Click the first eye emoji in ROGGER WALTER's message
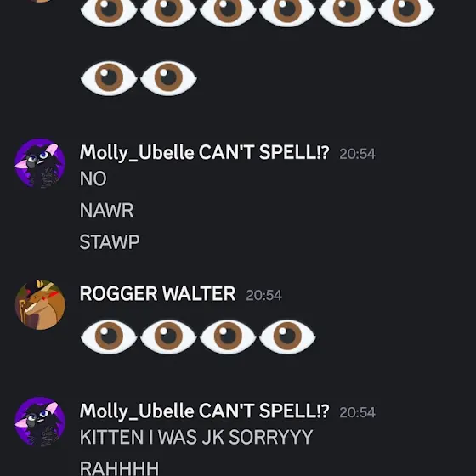The height and width of the screenshot is (476, 476). pos(109,337)
